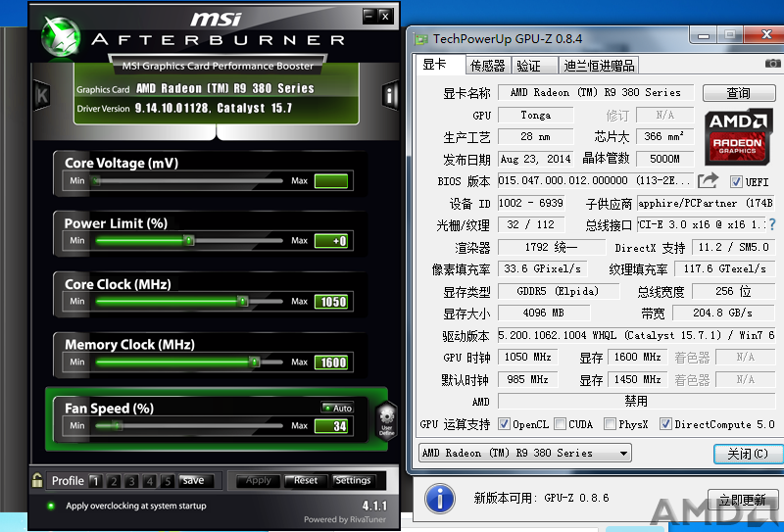
Task: Click the Core Voltage slider
Action: (189, 181)
